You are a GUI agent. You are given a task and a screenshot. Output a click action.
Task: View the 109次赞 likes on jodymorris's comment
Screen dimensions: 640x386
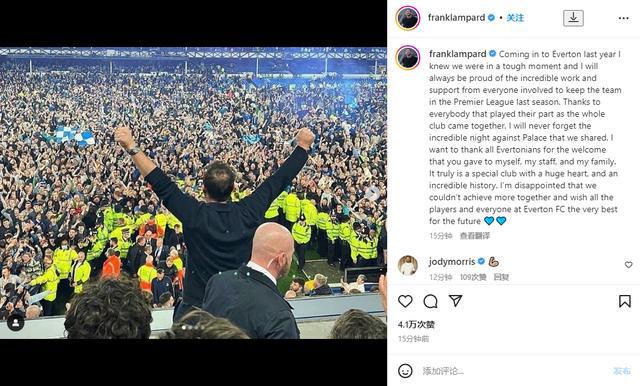(473, 277)
